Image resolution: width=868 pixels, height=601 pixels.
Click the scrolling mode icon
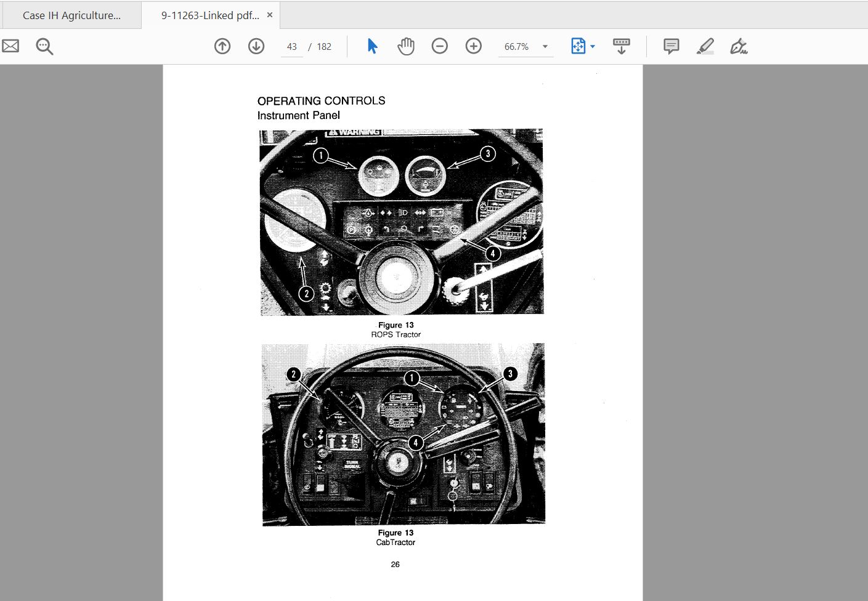click(622, 46)
